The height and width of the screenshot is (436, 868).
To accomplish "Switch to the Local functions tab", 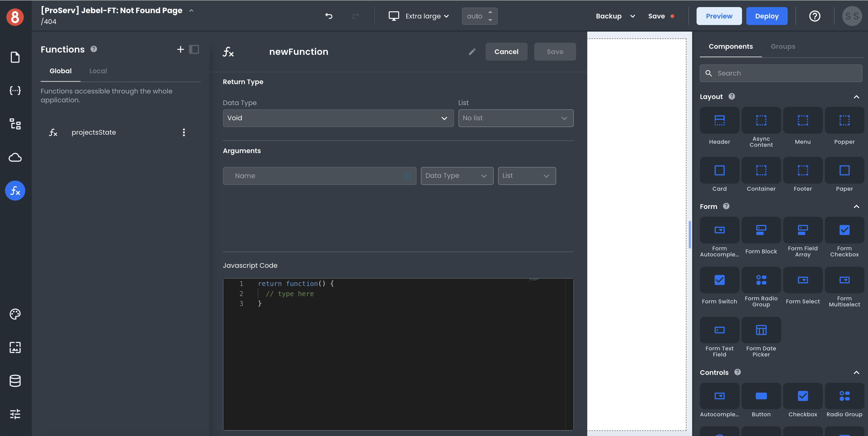I will 98,71.
